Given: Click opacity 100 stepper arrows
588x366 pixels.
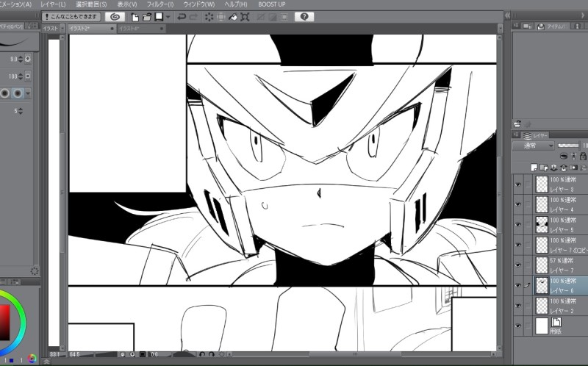Looking at the screenshot, I should pyautogui.click(x=21, y=76).
